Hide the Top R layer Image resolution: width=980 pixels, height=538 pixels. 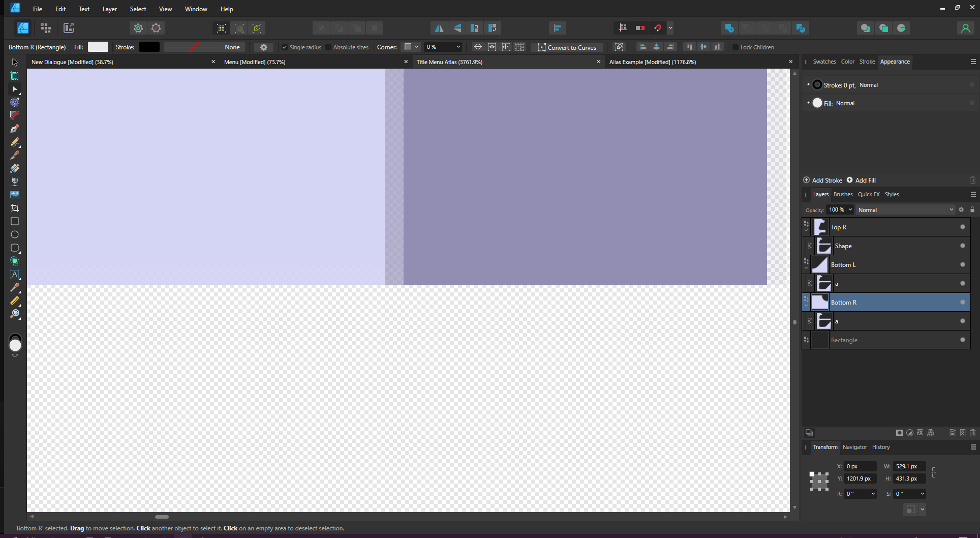coord(962,227)
